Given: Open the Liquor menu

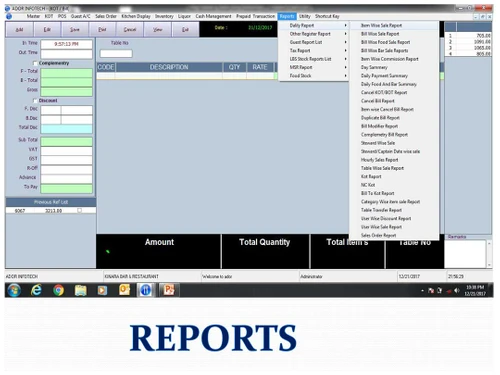Looking at the screenshot, I should pyautogui.click(x=184, y=16).
